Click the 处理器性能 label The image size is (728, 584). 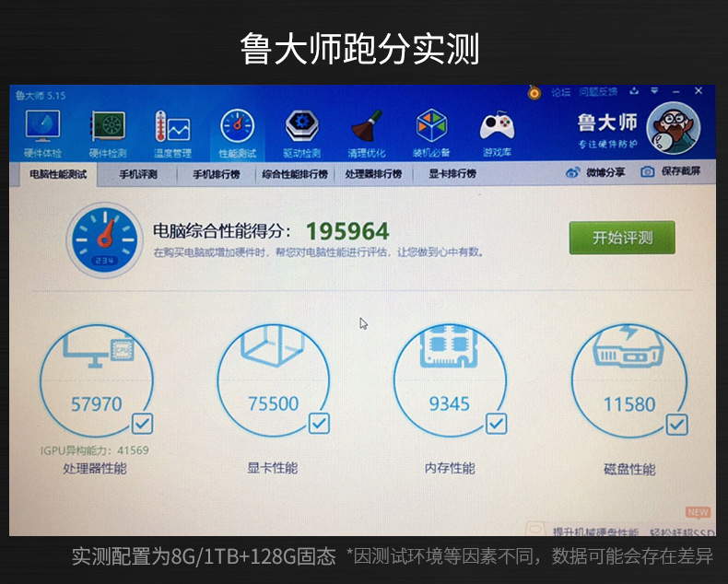click(x=95, y=469)
